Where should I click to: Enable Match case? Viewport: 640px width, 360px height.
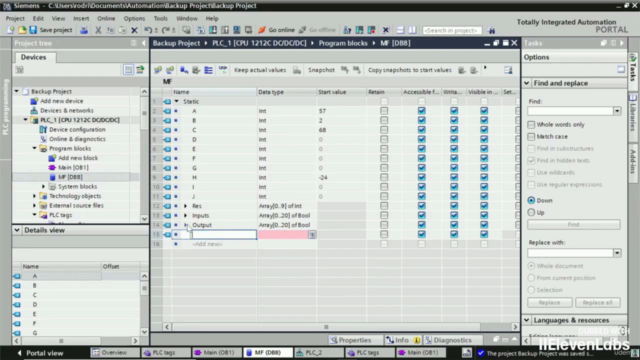pyautogui.click(x=531, y=136)
